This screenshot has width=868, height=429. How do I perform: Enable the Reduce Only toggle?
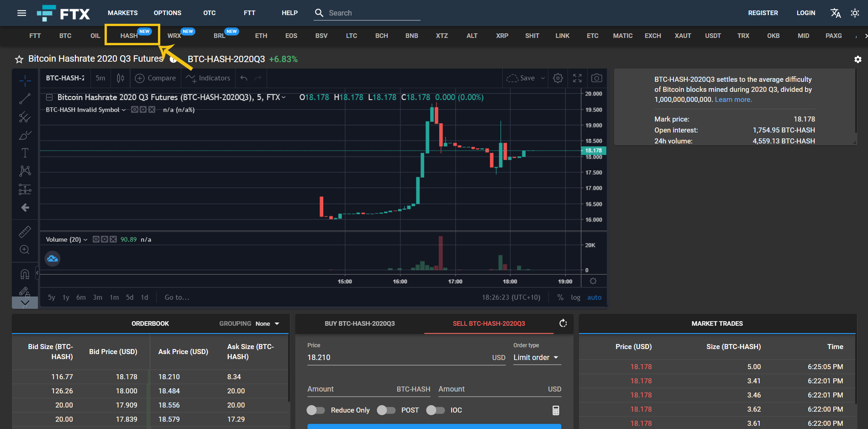pos(316,410)
